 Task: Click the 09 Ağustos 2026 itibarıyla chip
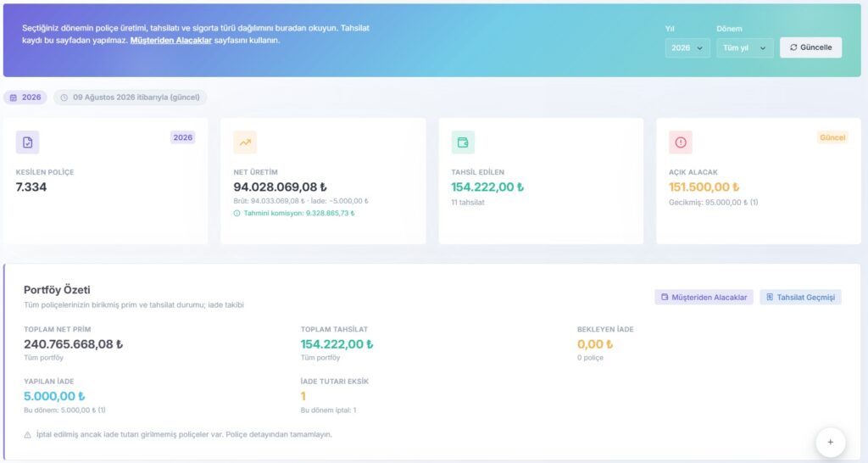pyautogui.click(x=130, y=98)
